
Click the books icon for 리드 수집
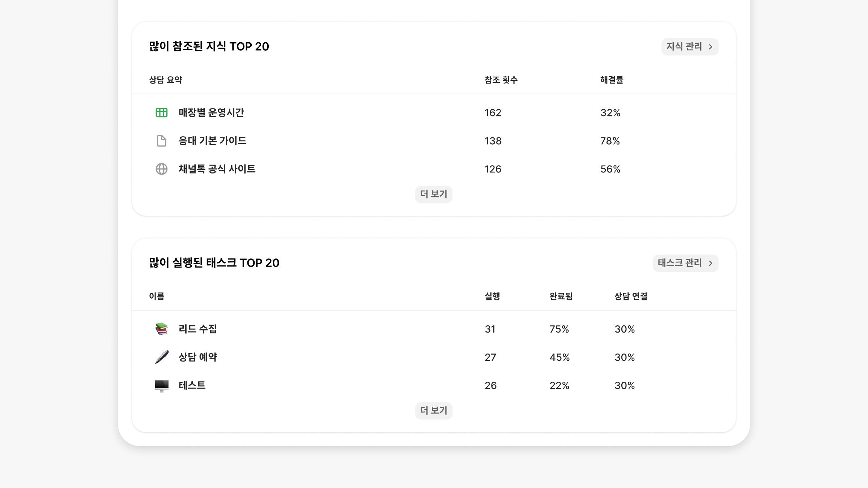pyautogui.click(x=161, y=329)
